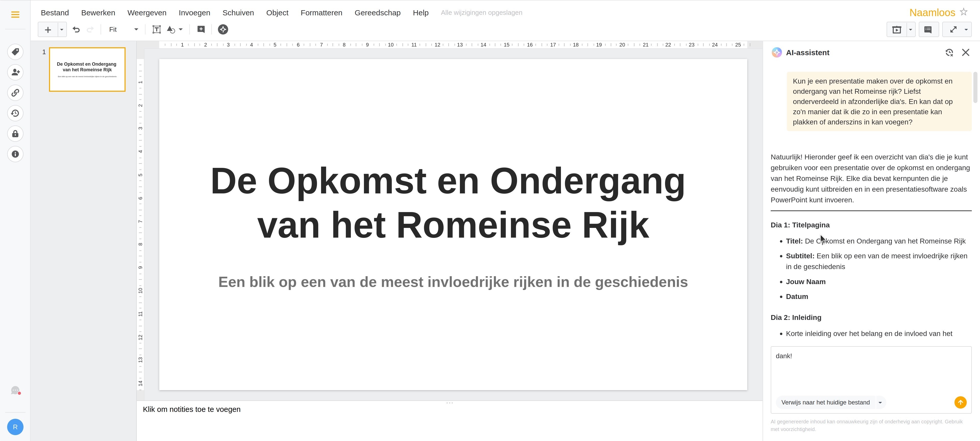Expand 'Verwijs naar het huidige bestand' dropdown
980x441 pixels.
(880, 402)
